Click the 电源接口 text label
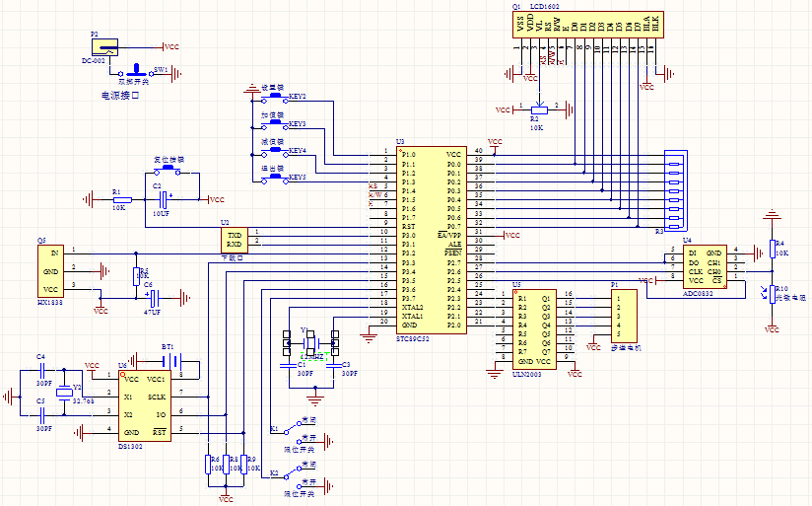The image size is (812, 506). [x=120, y=96]
